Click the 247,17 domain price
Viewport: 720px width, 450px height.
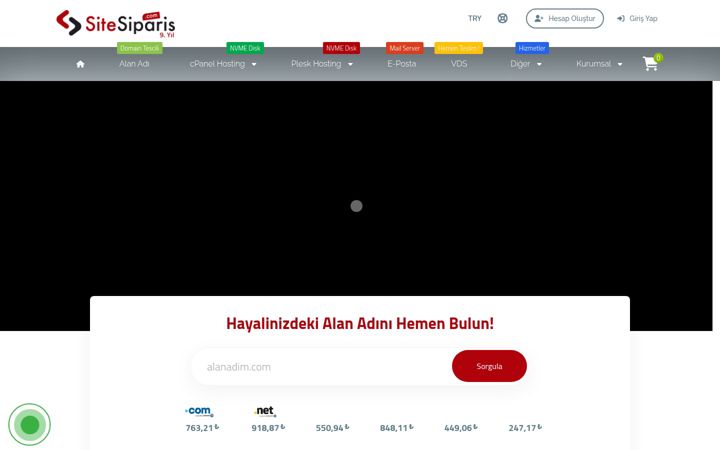tap(525, 428)
